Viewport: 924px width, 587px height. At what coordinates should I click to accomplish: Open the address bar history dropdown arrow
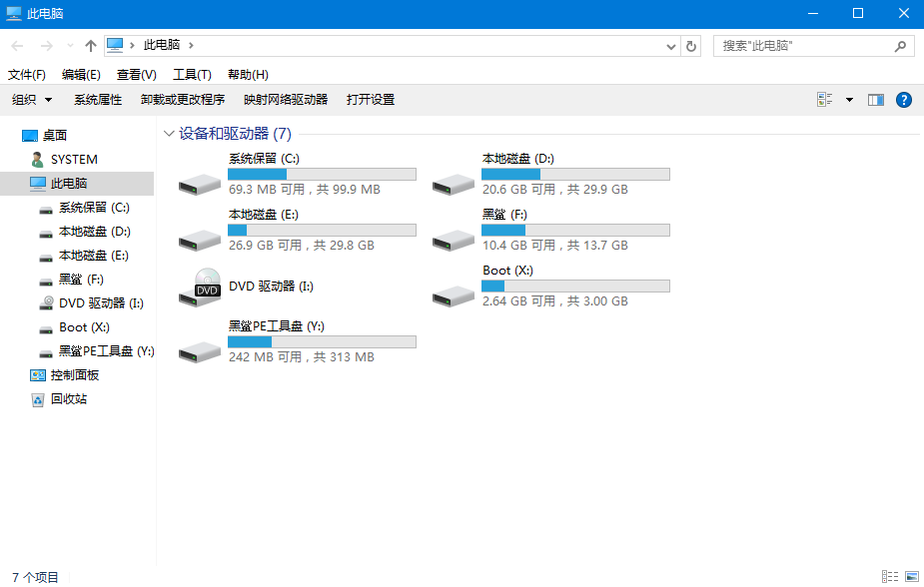670,45
